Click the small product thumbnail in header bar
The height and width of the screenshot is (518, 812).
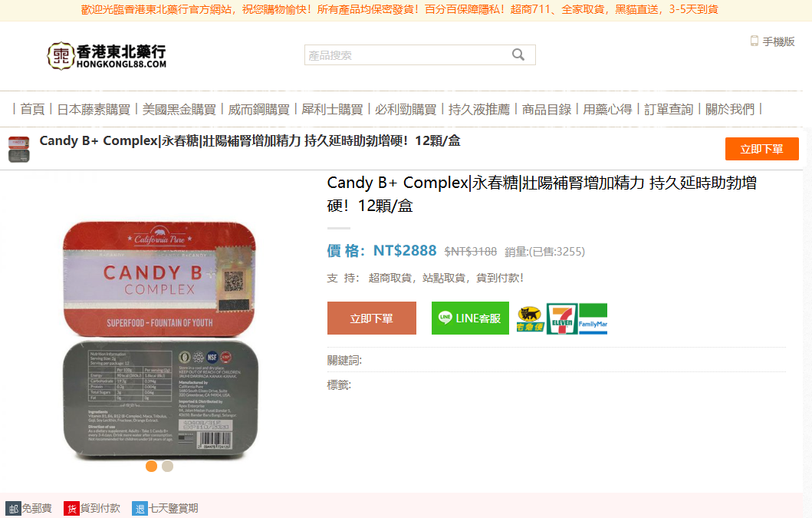click(x=18, y=150)
